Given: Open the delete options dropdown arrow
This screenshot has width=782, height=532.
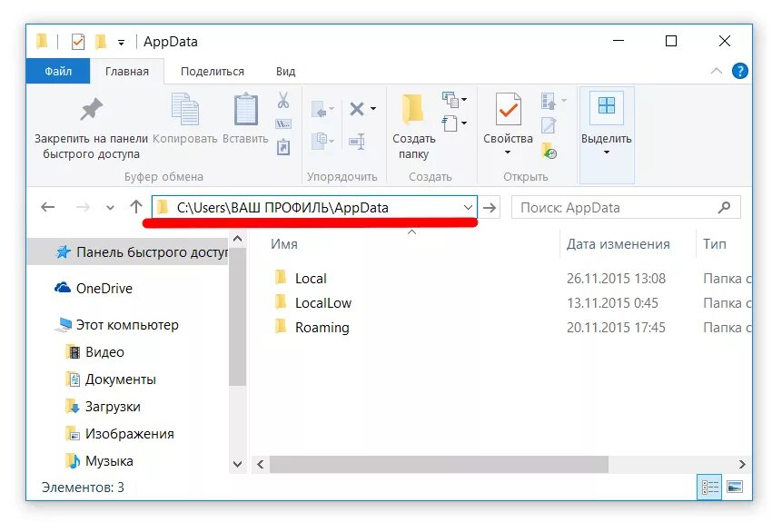Looking at the screenshot, I should 372,109.
